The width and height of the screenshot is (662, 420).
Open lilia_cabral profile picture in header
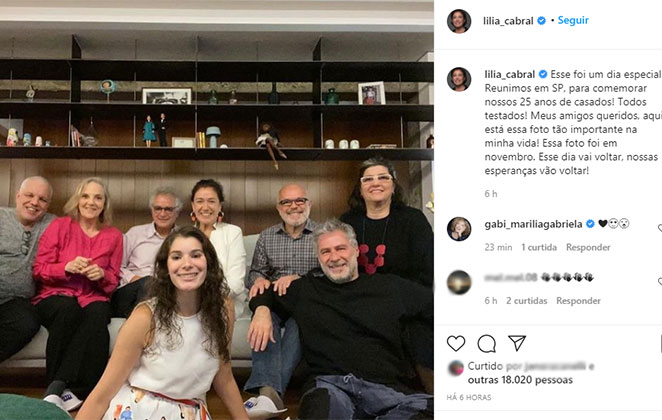pos(459,21)
